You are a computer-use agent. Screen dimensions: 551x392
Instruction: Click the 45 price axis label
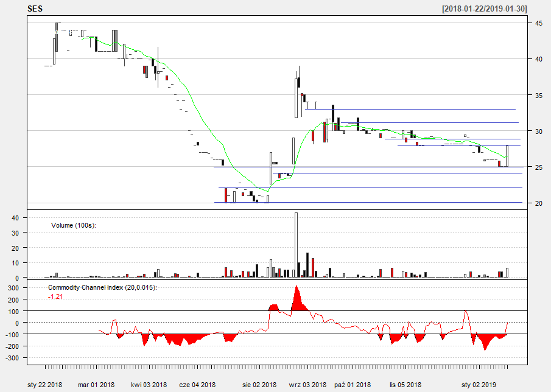coord(539,23)
